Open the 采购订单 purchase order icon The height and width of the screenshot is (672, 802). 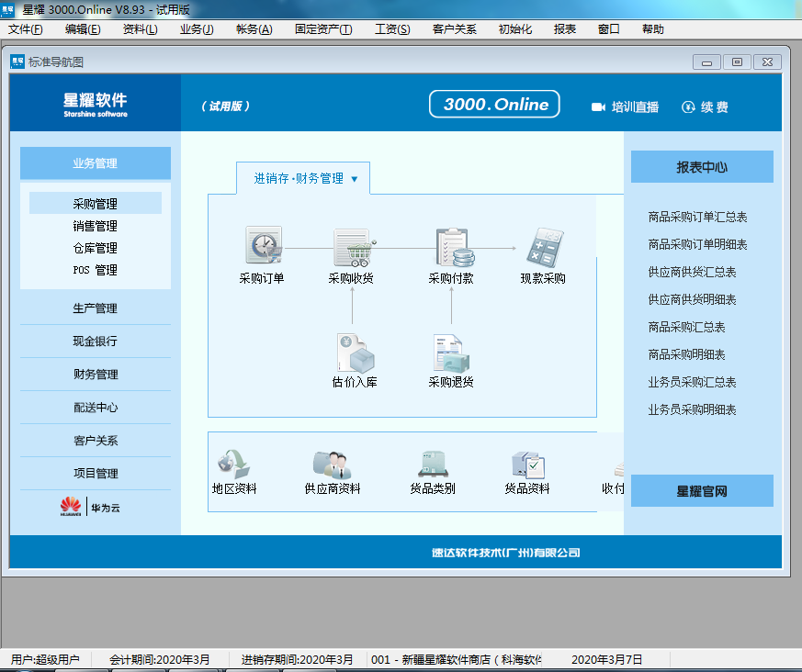264,245
